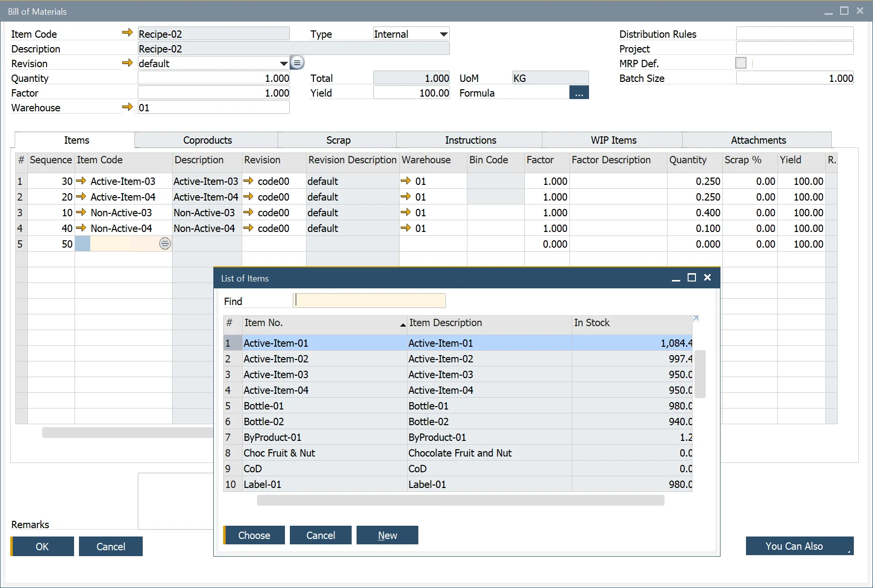Click the Revision link arrow in header

[x=127, y=63]
